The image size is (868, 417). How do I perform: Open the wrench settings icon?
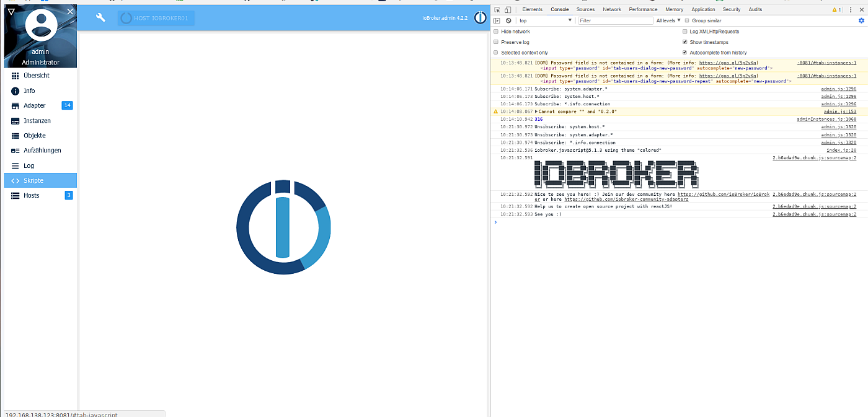tap(100, 17)
